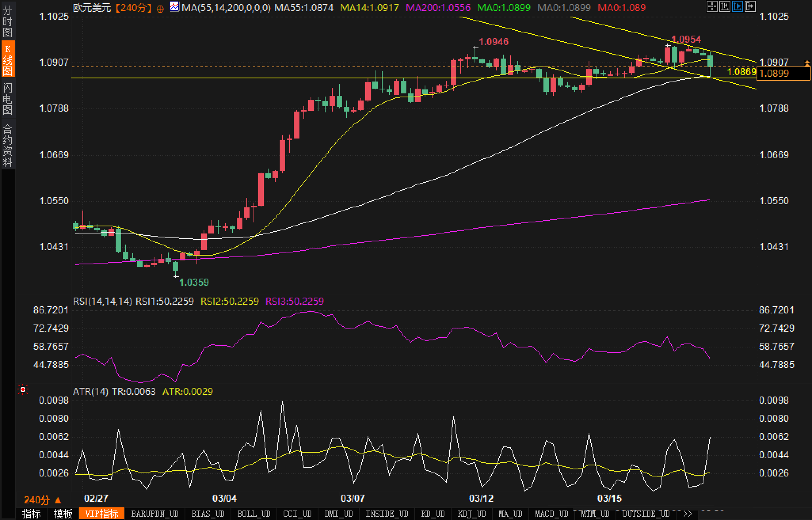Click the 02/27 date on time axis
Screen dimensions: 812x520
pos(96,498)
